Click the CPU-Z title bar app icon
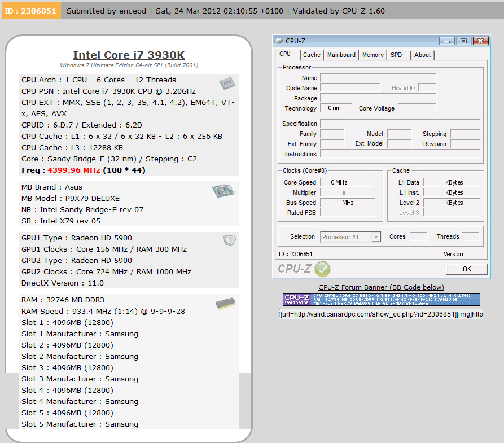This screenshot has width=504, height=443. [x=279, y=41]
